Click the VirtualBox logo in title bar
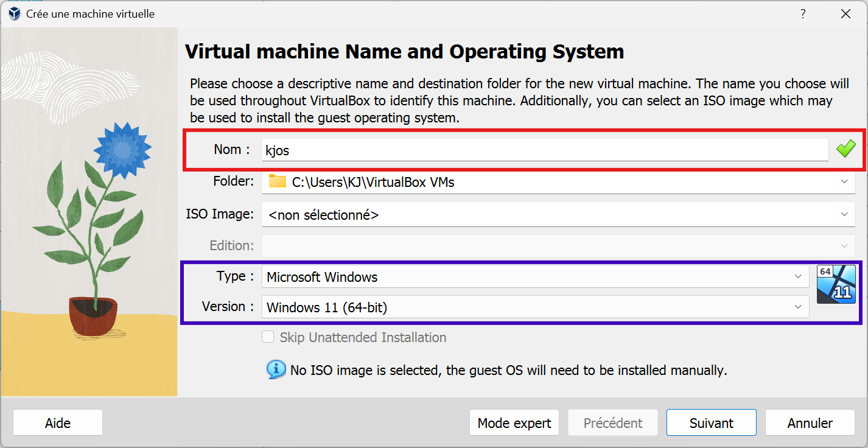Screen dimensions: 868x448 click(14, 13)
